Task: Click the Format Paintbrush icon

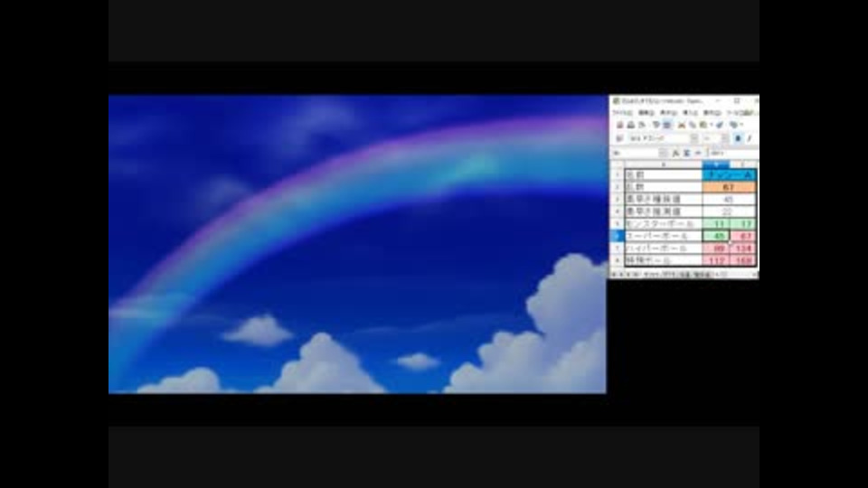Action: point(720,125)
